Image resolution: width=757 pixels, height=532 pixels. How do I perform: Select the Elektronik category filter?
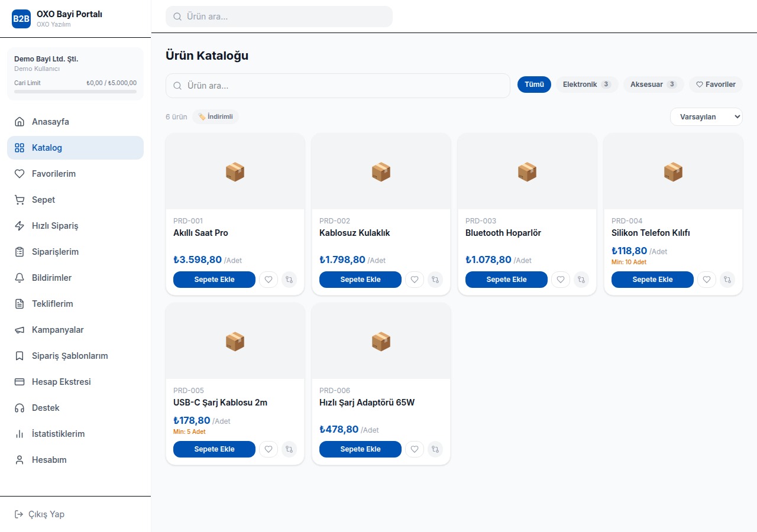[x=587, y=85]
